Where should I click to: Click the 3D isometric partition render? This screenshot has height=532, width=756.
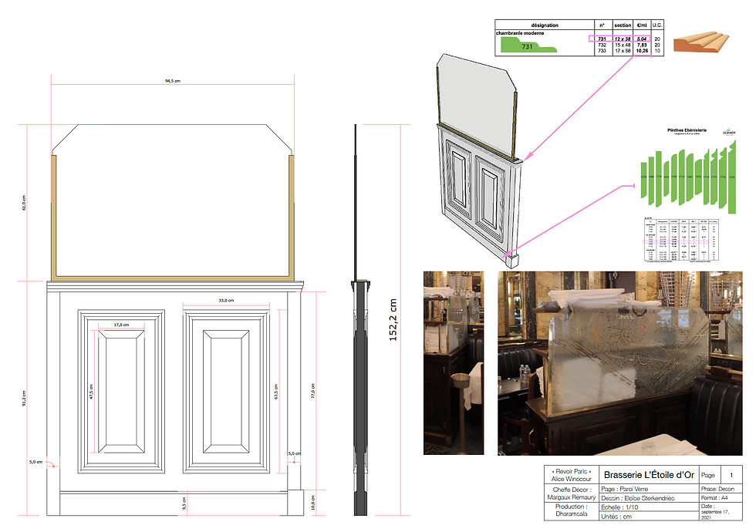pyautogui.click(x=479, y=160)
